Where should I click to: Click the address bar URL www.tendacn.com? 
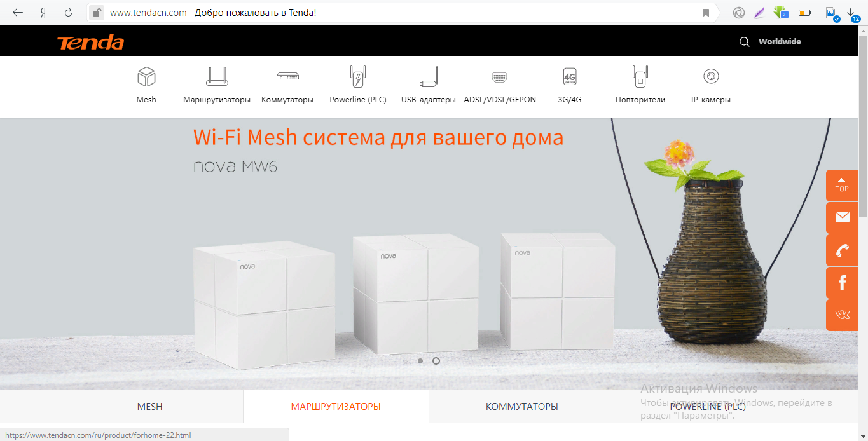tap(148, 13)
